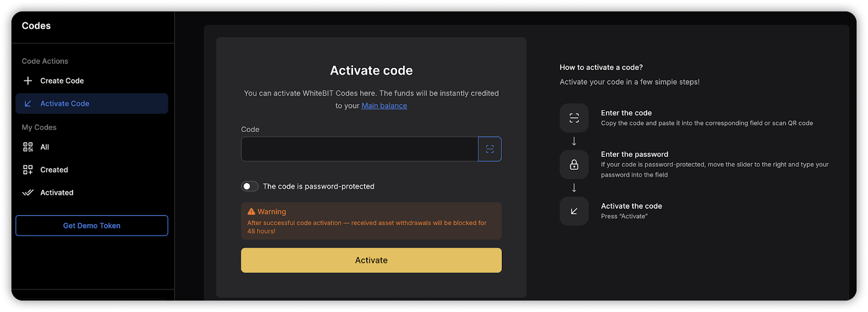
Task: Click the arrow icon beside Activate Code
Action: tap(28, 104)
